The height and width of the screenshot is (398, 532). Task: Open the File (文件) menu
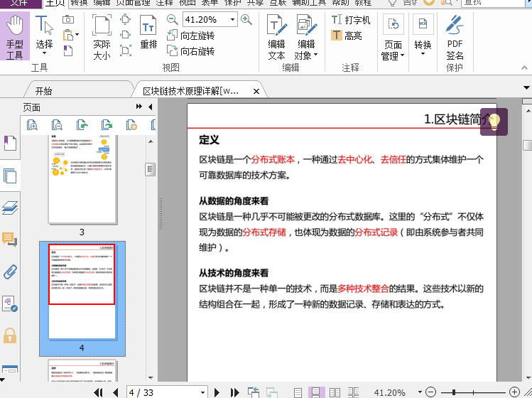tap(18, 3)
